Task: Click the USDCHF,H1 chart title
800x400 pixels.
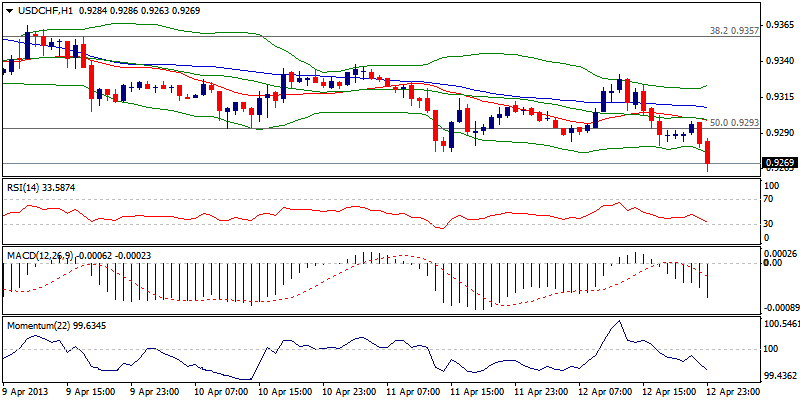Action: (x=45, y=10)
